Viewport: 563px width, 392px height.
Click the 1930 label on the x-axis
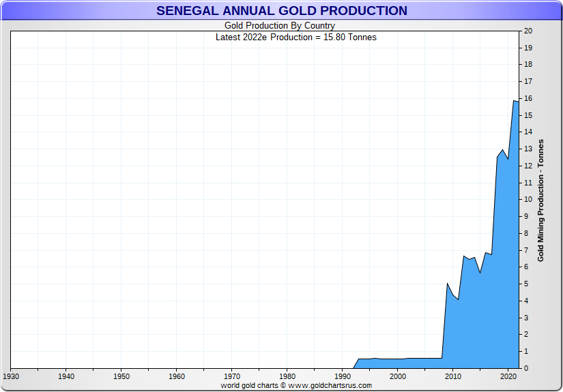(x=11, y=376)
